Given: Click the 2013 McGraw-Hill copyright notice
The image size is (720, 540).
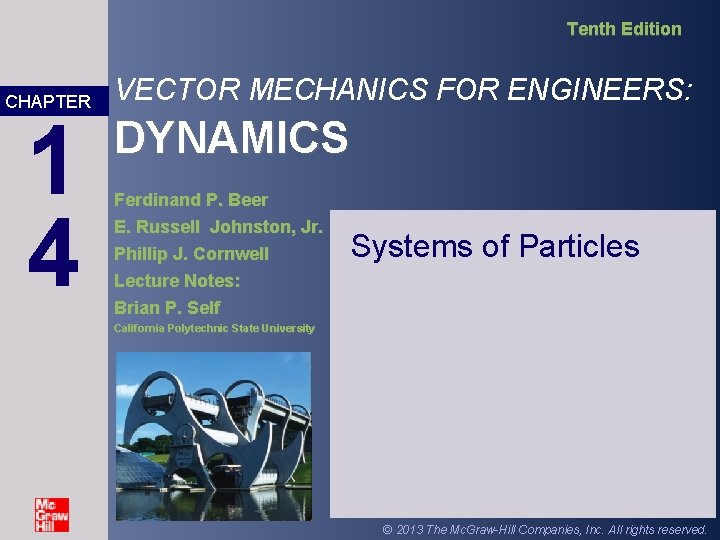Looking at the screenshot, I should (544, 529).
